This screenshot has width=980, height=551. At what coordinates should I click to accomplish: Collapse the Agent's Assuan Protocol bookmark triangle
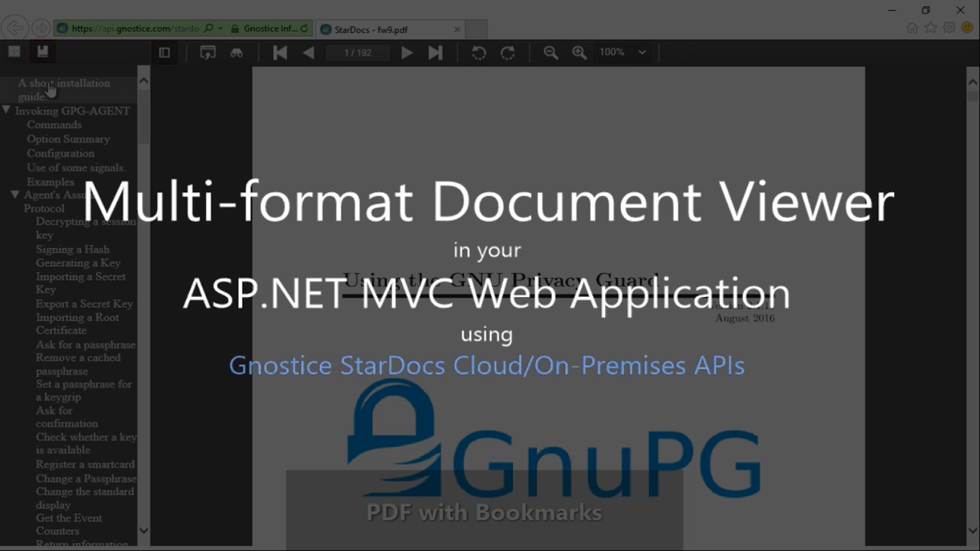(x=15, y=194)
